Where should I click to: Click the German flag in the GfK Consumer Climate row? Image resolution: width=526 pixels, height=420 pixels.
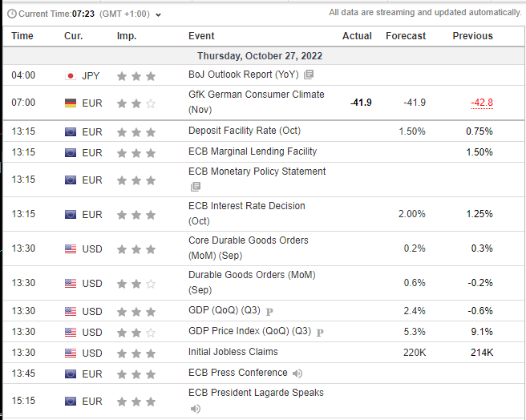click(70, 103)
